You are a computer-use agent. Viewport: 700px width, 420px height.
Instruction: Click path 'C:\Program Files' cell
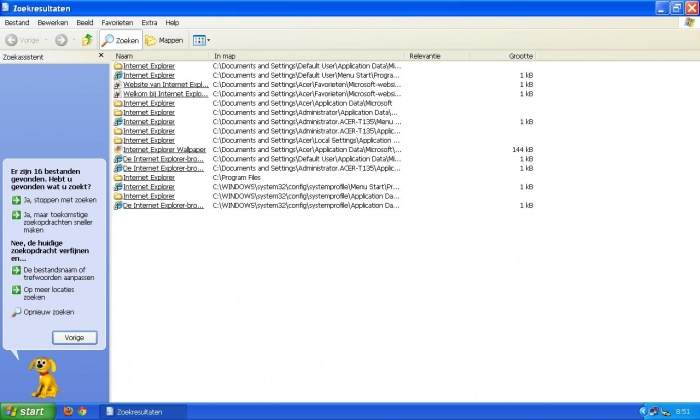coord(237,178)
